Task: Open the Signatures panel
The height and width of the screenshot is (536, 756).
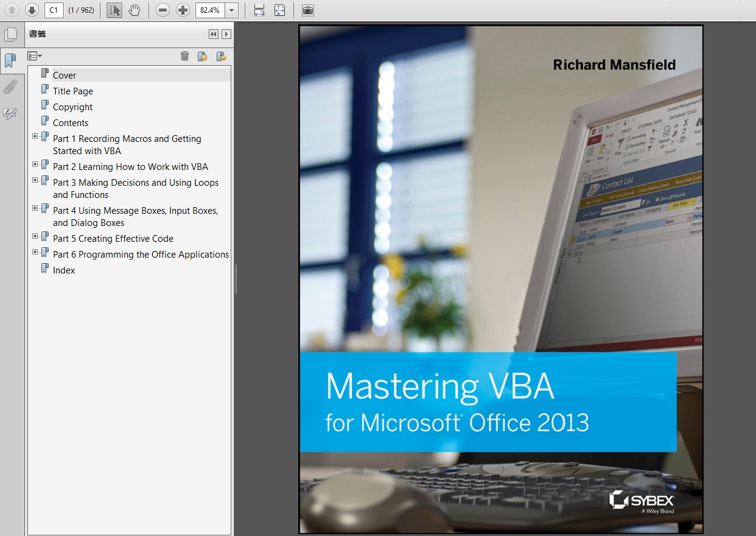Action: point(10,113)
